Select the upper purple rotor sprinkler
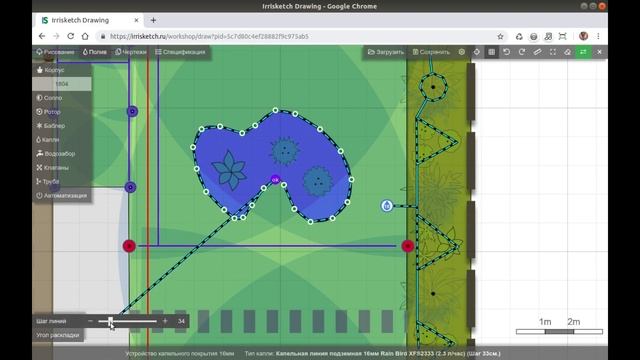Screen dimensions: 640x360 [x=132, y=111]
